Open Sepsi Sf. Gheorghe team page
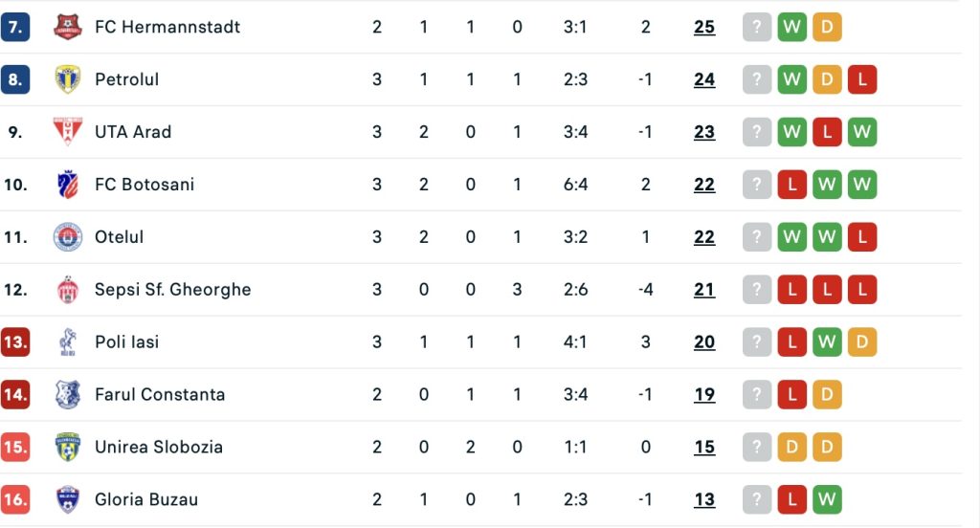 [172, 289]
